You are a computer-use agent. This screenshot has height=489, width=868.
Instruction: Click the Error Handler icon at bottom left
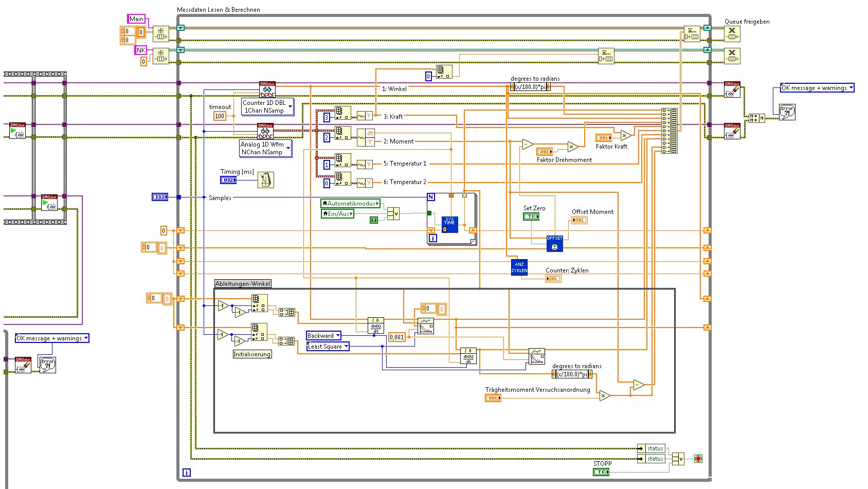(47, 364)
